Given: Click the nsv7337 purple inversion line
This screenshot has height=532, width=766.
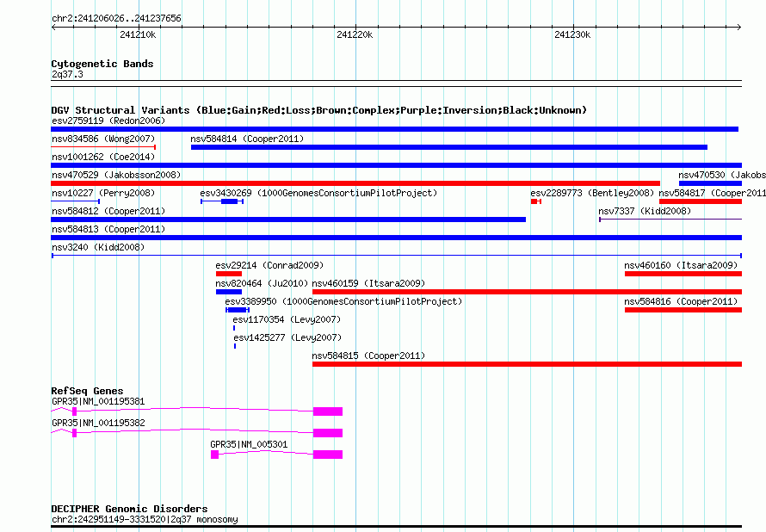Looking at the screenshot, I should (670, 220).
